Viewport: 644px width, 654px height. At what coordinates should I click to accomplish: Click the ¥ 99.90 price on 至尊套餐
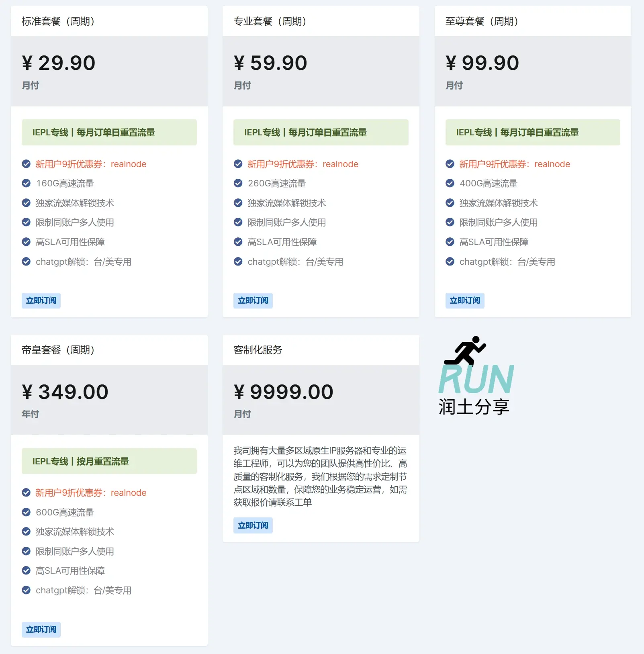tap(482, 62)
